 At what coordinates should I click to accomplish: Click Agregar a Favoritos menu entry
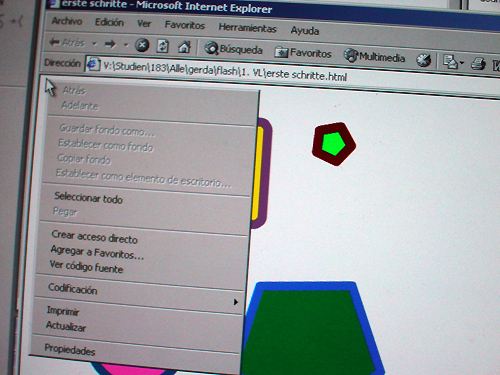click(x=97, y=252)
